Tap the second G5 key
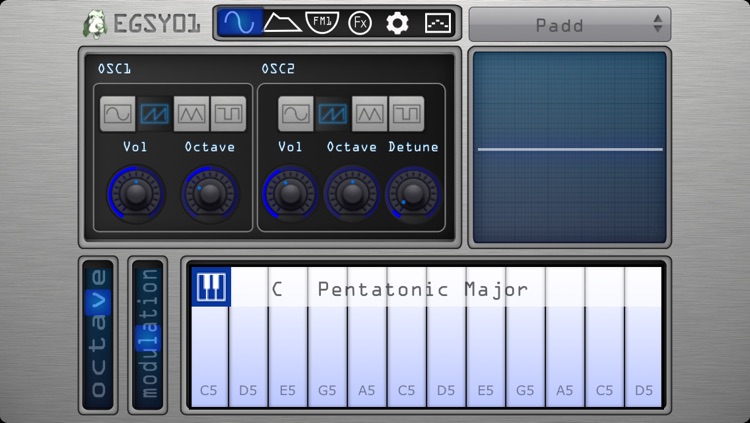The height and width of the screenshot is (423, 750). [x=526, y=356]
